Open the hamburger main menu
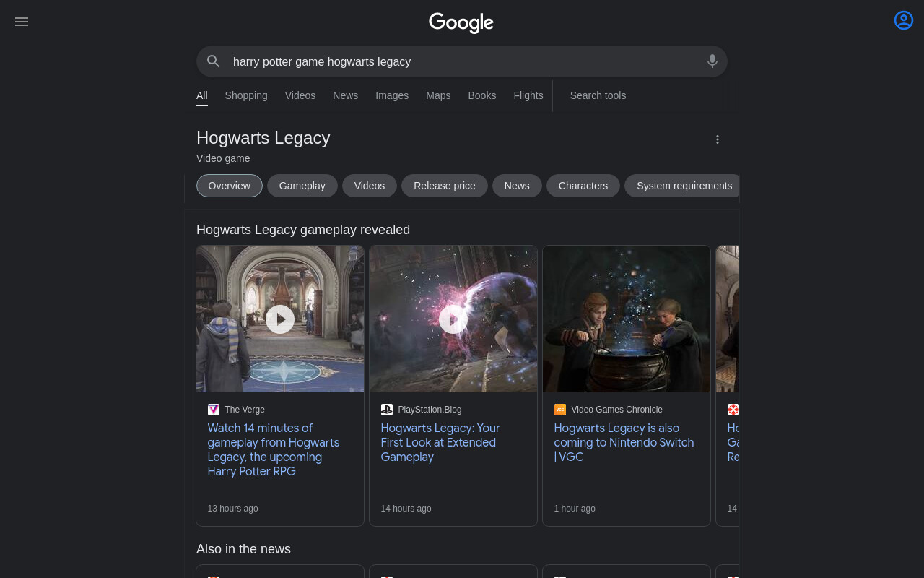The height and width of the screenshot is (578, 924). tap(22, 22)
